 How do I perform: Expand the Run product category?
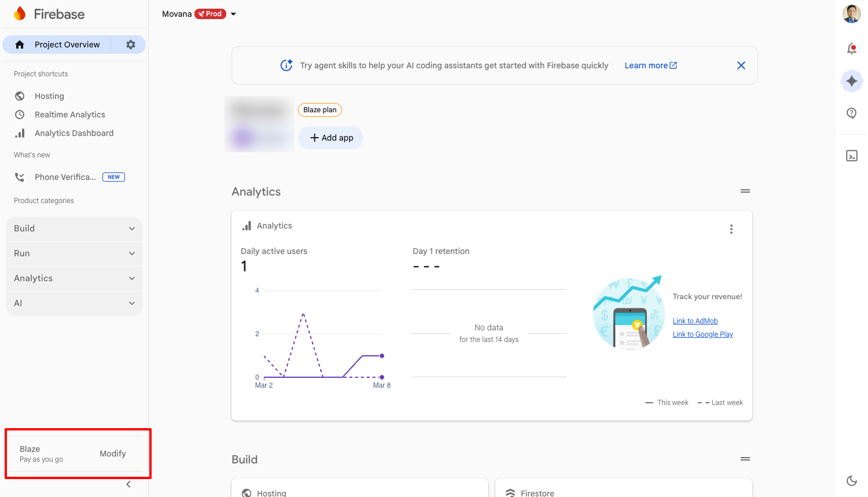pos(74,253)
